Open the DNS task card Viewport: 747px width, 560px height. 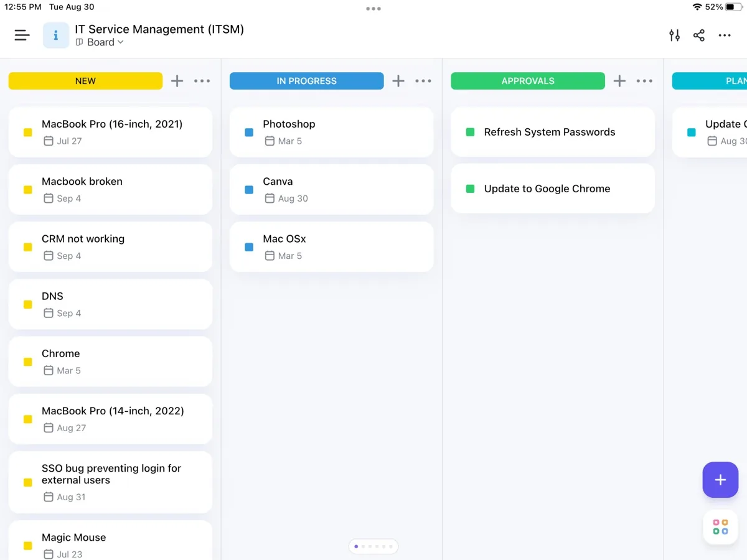pos(110,304)
